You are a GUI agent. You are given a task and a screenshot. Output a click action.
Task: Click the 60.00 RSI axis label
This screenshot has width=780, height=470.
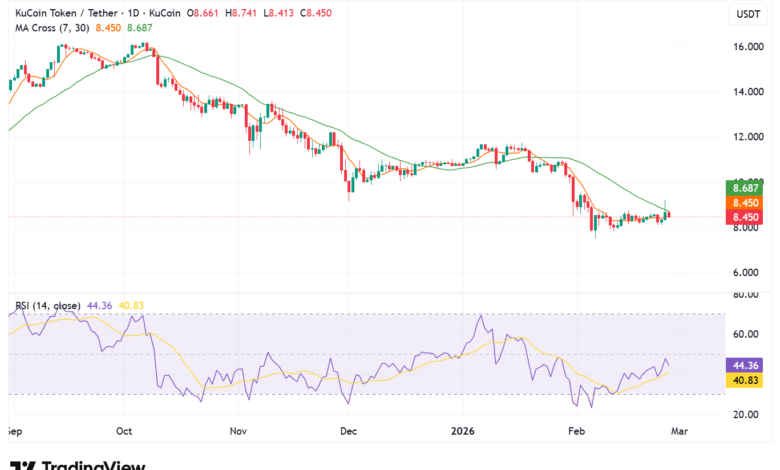tap(746, 335)
